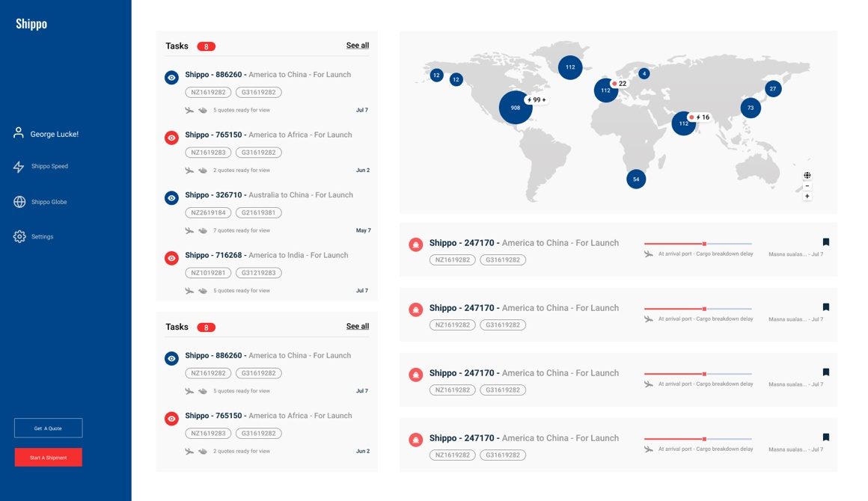Viewport: 868px width, 501px height.
Task: Click the globe view icon on map
Action: pos(807,175)
